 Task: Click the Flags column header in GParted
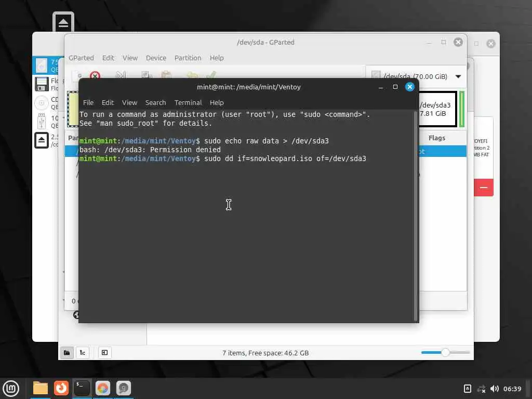436,138
